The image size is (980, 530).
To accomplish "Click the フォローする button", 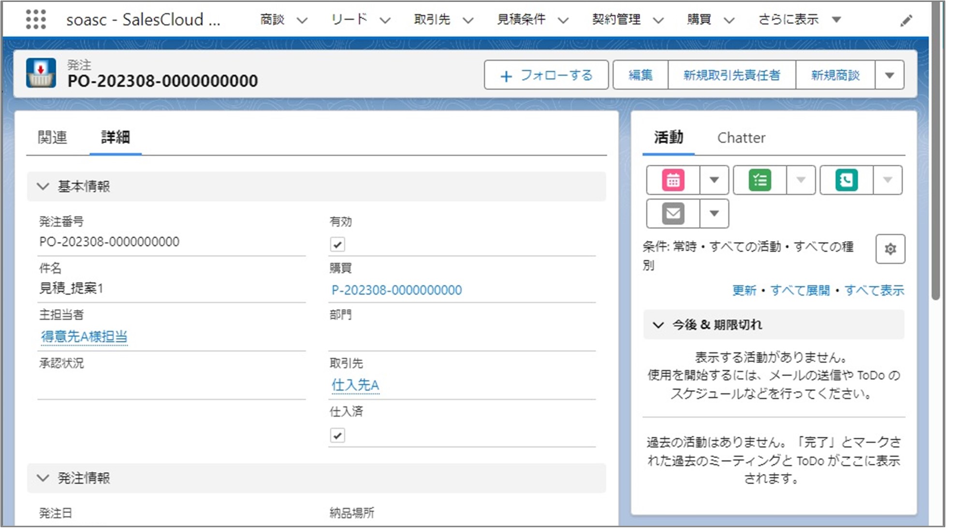I will (x=546, y=75).
